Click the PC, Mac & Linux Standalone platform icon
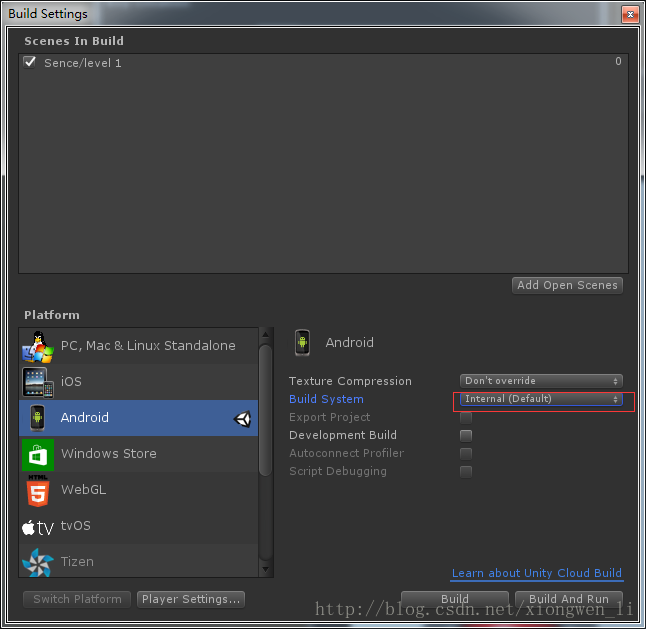The width and height of the screenshot is (646, 629). click(x=38, y=346)
